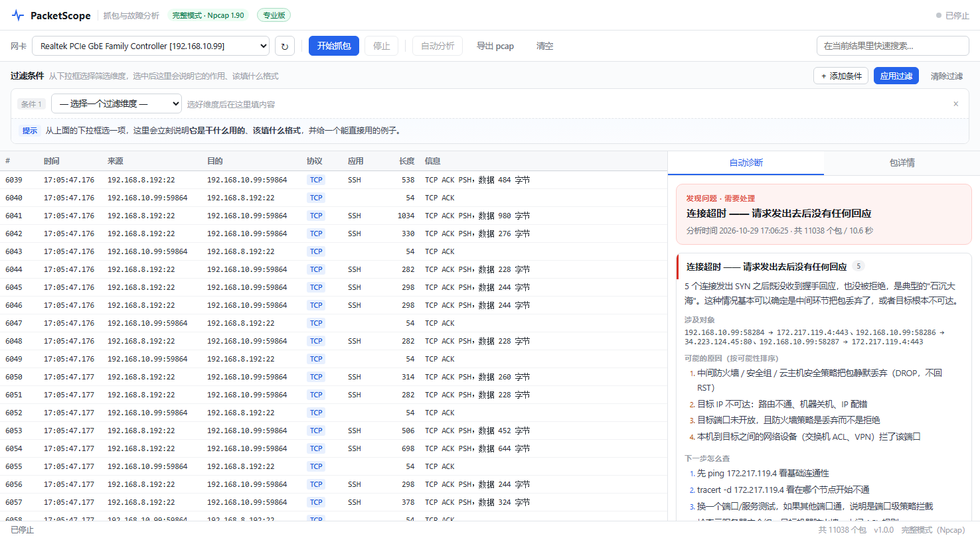This screenshot has width=980, height=538.
Task: Click the red 连接超时 problem banner
Action: [x=823, y=214]
